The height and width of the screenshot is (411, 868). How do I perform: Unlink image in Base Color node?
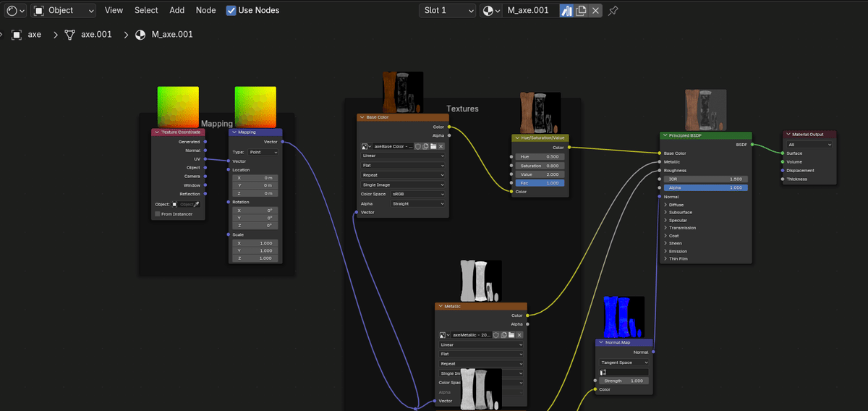pos(441,146)
